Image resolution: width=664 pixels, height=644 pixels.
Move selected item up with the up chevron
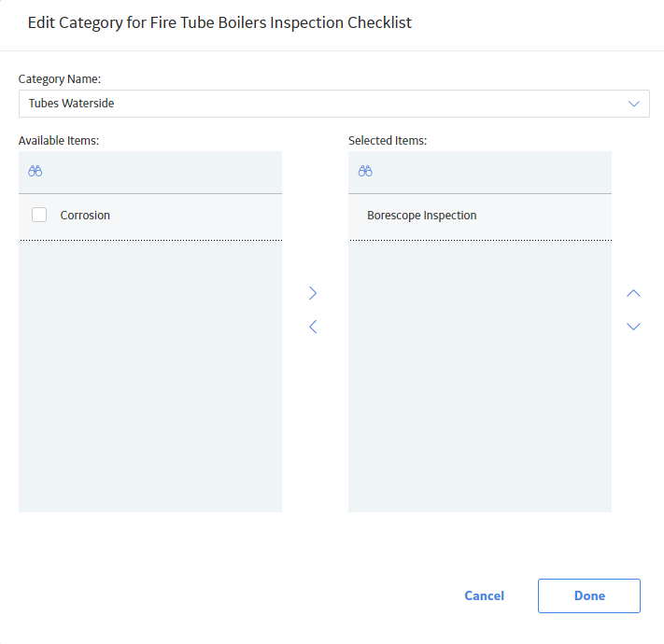pyautogui.click(x=633, y=293)
